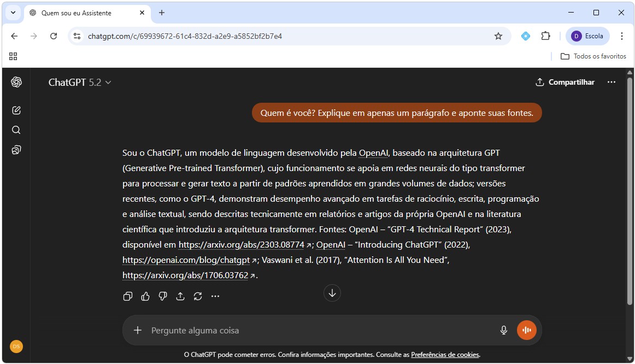Bookmark this page with star icon
The image size is (635, 364).
pyautogui.click(x=498, y=36)
